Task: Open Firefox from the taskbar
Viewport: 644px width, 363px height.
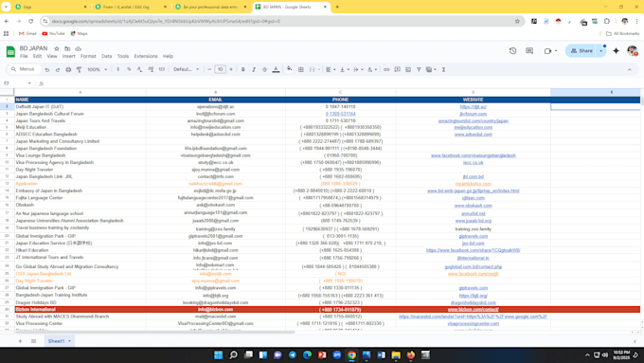Action: [x=411, y=354]
